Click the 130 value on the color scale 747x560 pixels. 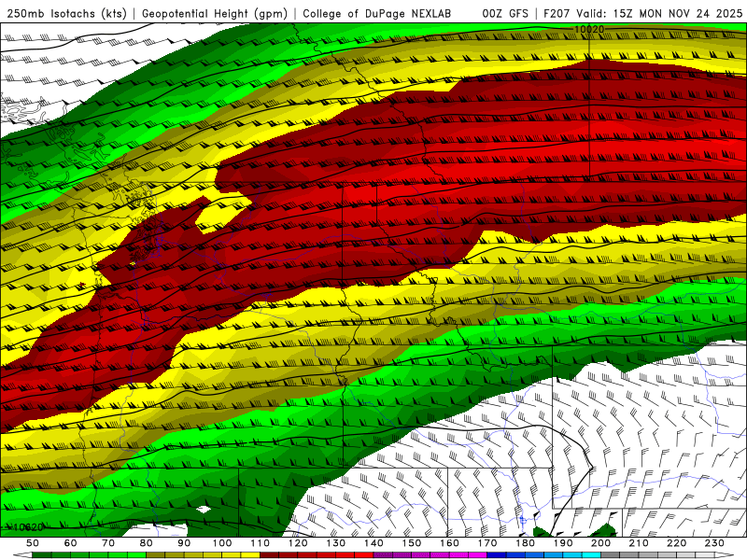336,543
